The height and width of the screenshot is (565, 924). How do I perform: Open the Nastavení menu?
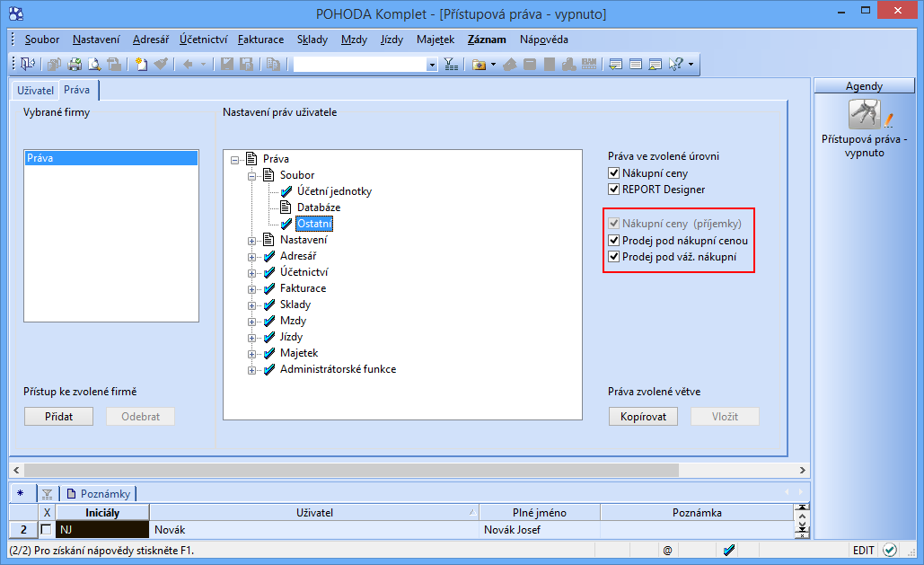pos(96,40)
